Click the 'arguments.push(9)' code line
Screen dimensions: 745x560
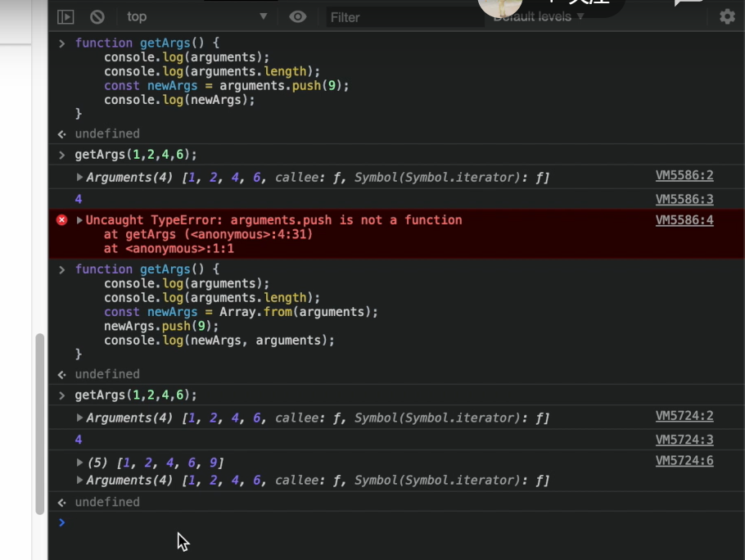(x=227, y=85)
